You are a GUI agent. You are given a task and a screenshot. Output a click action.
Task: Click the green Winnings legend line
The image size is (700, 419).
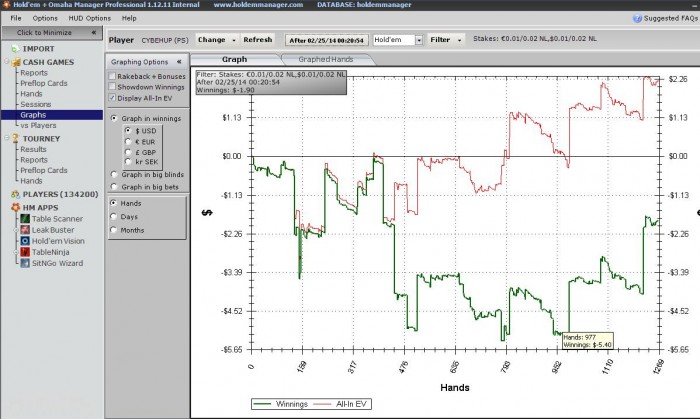(x=262, y=404)
